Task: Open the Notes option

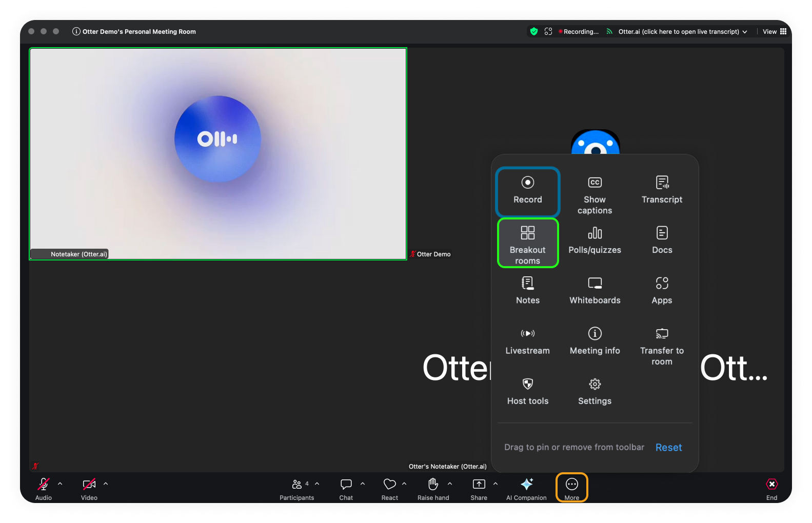Action: pyautogui.click(x=528, y=291)
